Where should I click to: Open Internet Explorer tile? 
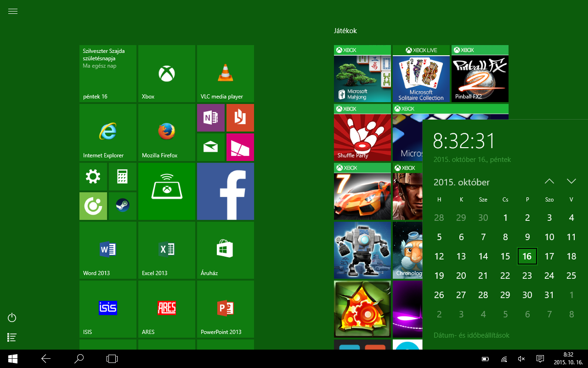point(108,132)
